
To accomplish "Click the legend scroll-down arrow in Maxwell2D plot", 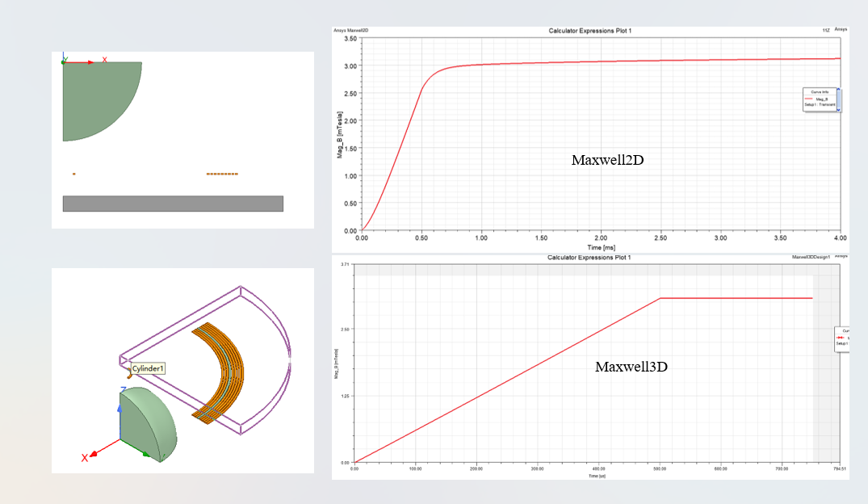I will pos(838,110).
